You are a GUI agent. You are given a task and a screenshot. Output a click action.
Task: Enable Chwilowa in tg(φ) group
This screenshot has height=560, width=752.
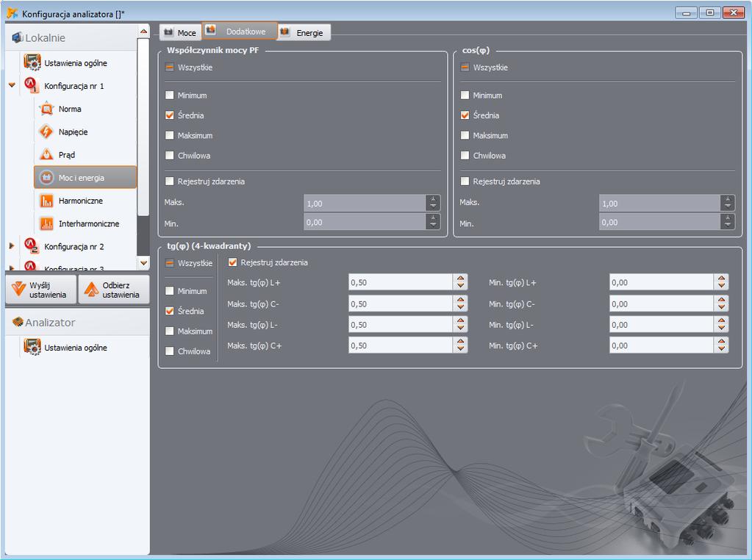click(169, 351)
